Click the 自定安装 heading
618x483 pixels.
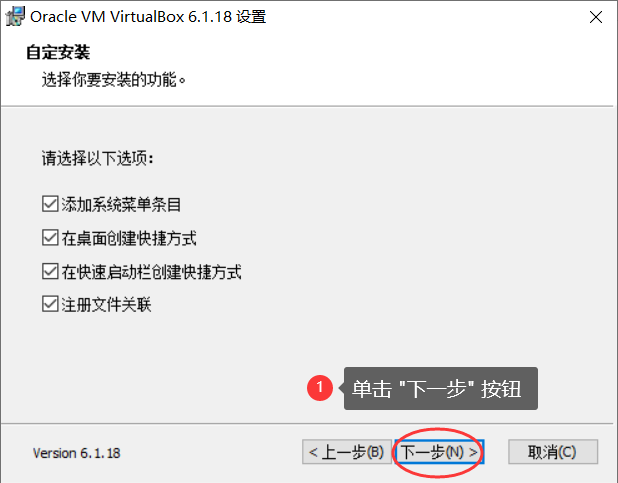tap(58, 52)
